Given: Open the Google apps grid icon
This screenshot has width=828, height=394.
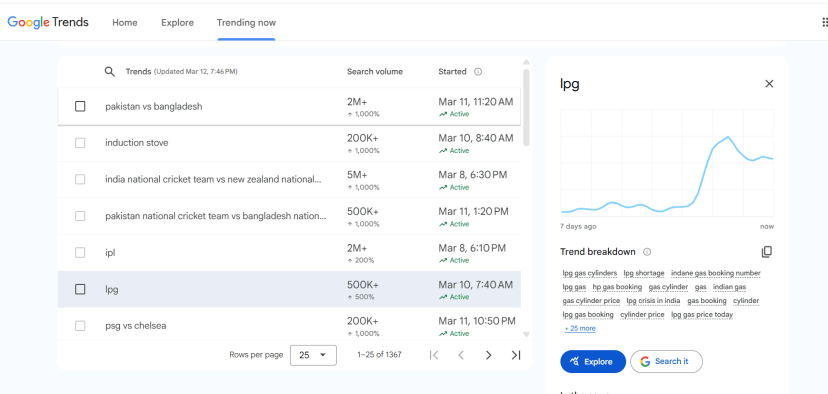Looking at the screenshot, I should click(825, 22).
